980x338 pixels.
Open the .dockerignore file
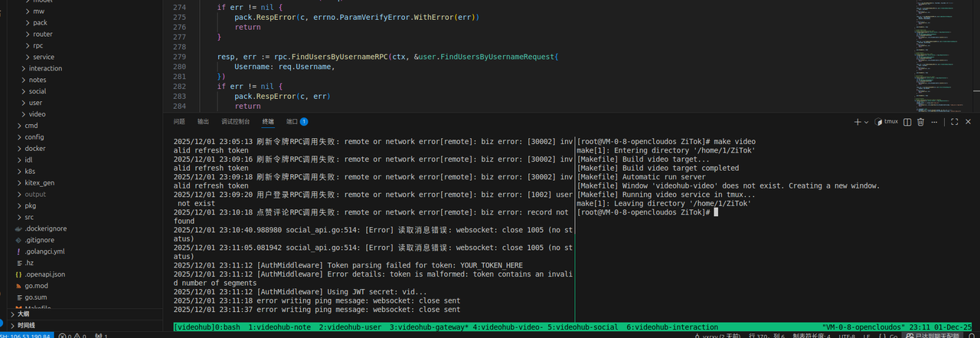45,228
